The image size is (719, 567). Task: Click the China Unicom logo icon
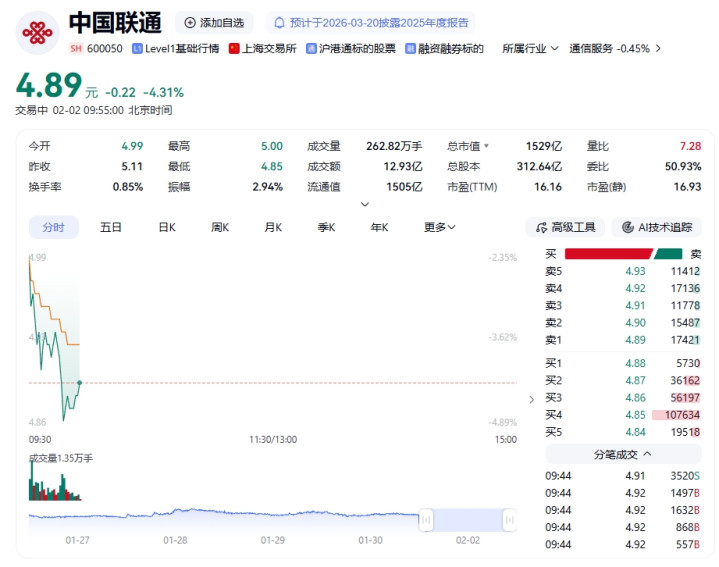[37, 32]
